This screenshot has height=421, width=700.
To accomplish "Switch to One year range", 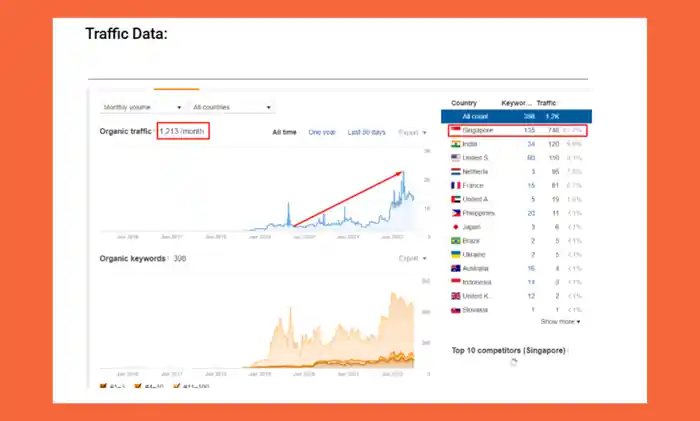I will point(322,132).
